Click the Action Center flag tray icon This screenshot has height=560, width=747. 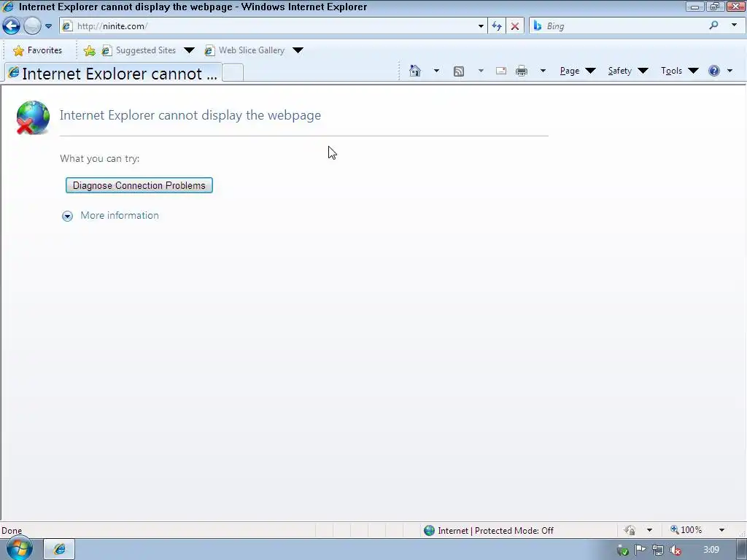640,550
